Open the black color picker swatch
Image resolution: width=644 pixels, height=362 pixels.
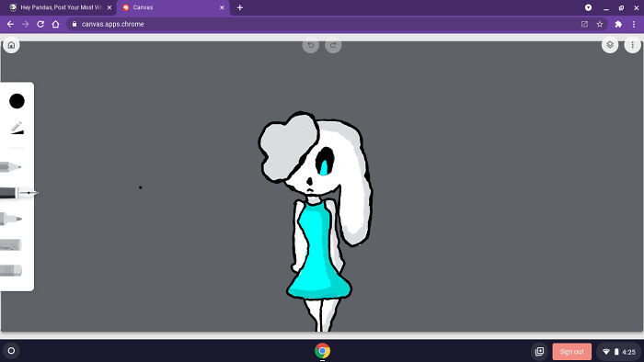(x=17, y=101)
